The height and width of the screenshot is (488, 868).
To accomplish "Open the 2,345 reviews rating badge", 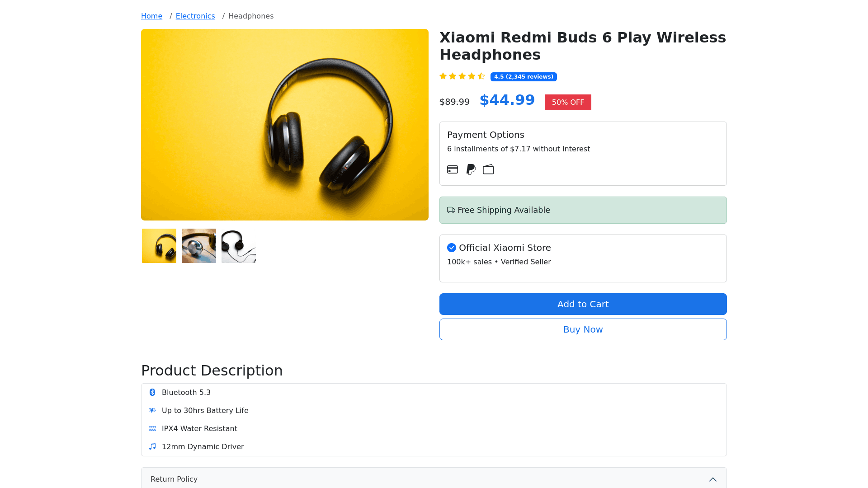I will (x=524, y=77).
